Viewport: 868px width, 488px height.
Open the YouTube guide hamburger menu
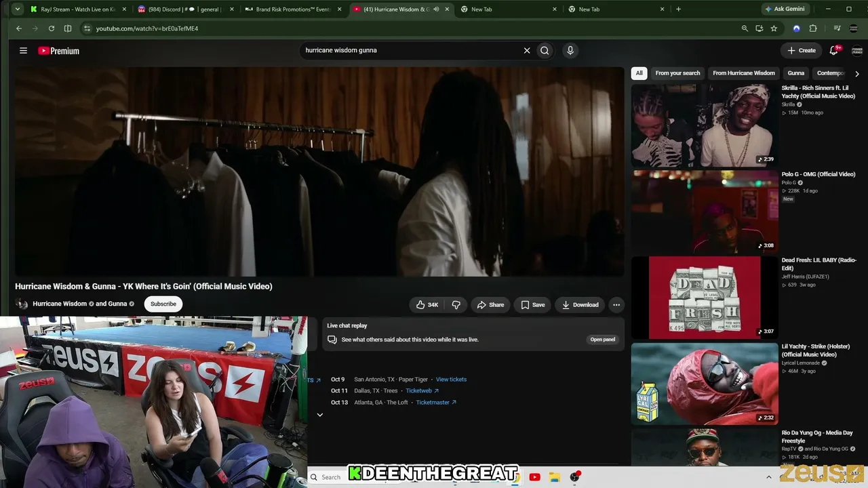tap(23, 51)
